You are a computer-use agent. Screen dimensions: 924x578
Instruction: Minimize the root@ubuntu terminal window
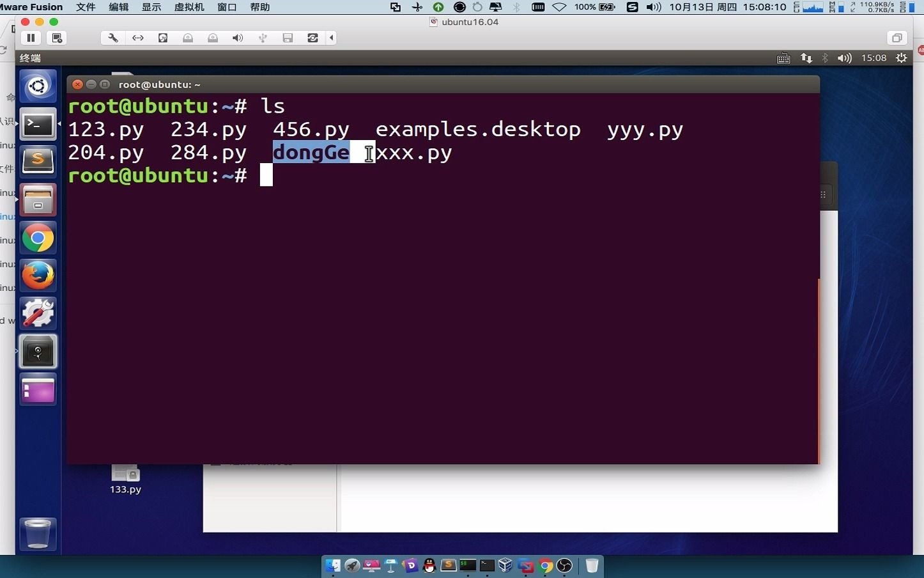point(91,84)
